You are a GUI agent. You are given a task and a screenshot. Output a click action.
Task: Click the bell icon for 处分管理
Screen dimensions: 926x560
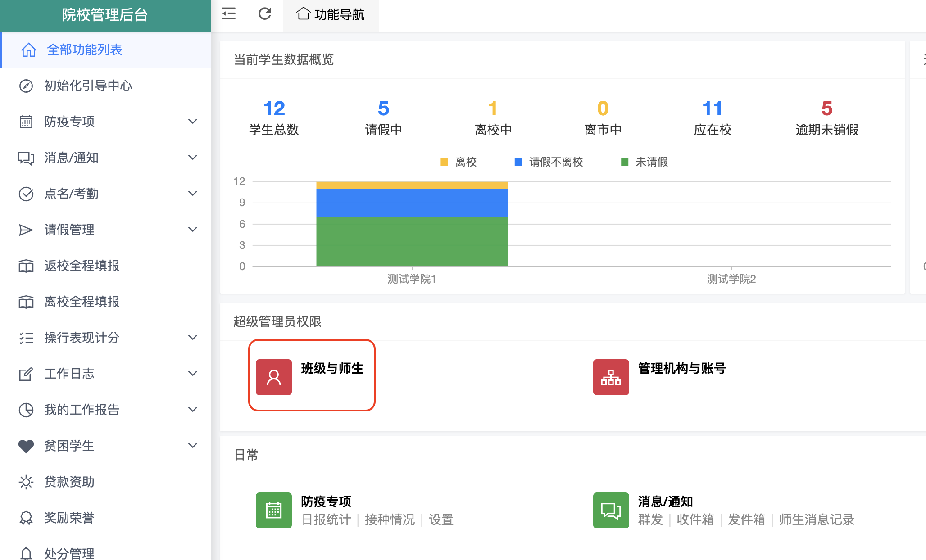click(x=26, y=553)
